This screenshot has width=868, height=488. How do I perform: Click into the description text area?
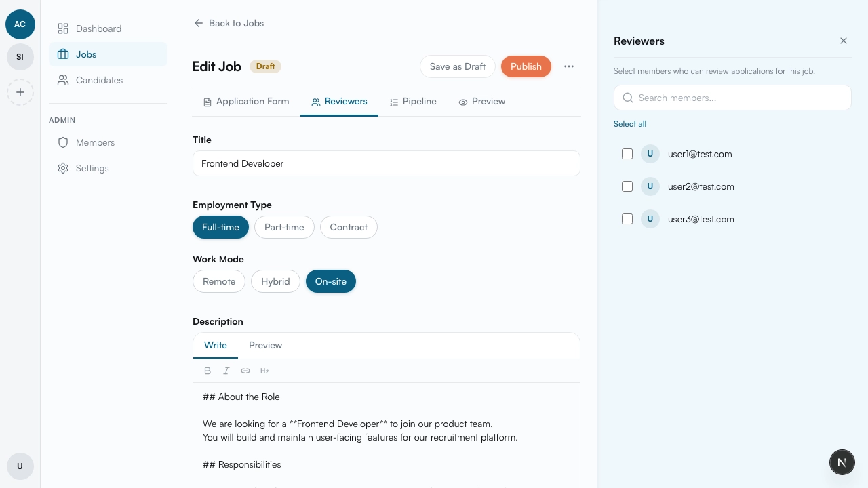click(387, 435)
